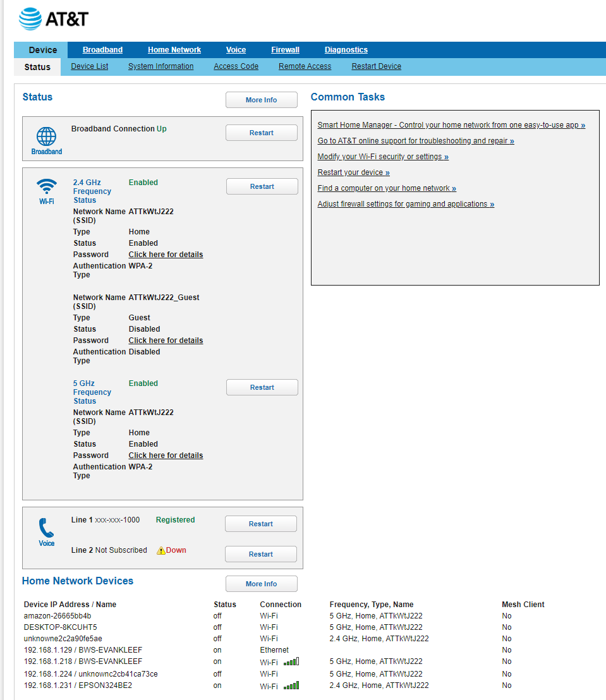The height and width of the screenshot is (700, 606).
Task: Click the Line 2 warning triangle icon
Action: pos(161,550)
